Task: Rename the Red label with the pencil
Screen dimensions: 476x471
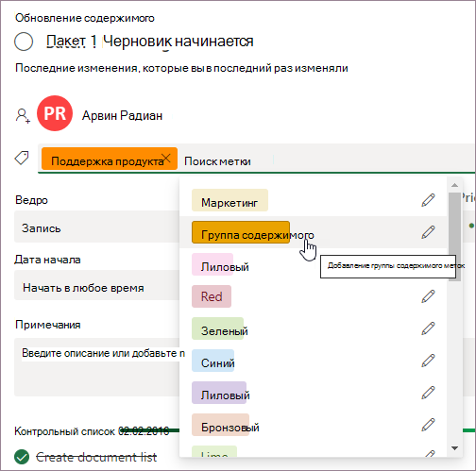Action: pyautogui.click(x=428, y=296)
